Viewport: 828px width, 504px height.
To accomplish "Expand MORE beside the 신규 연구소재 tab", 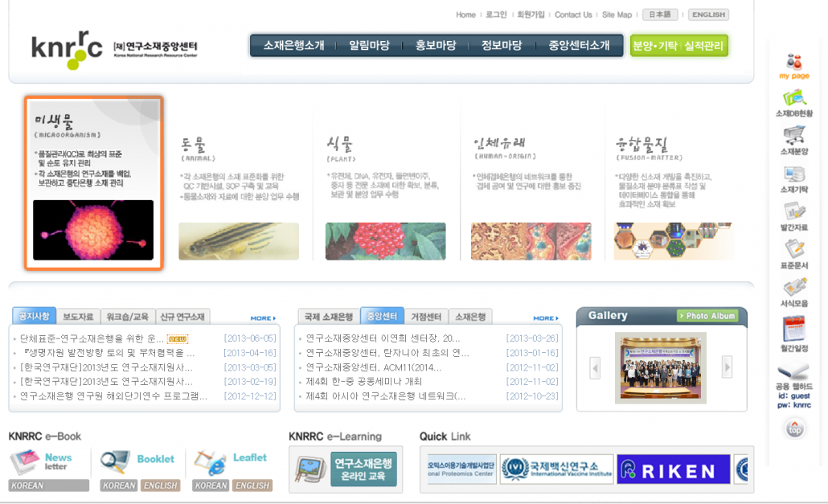I will click(x=263, y=318).
